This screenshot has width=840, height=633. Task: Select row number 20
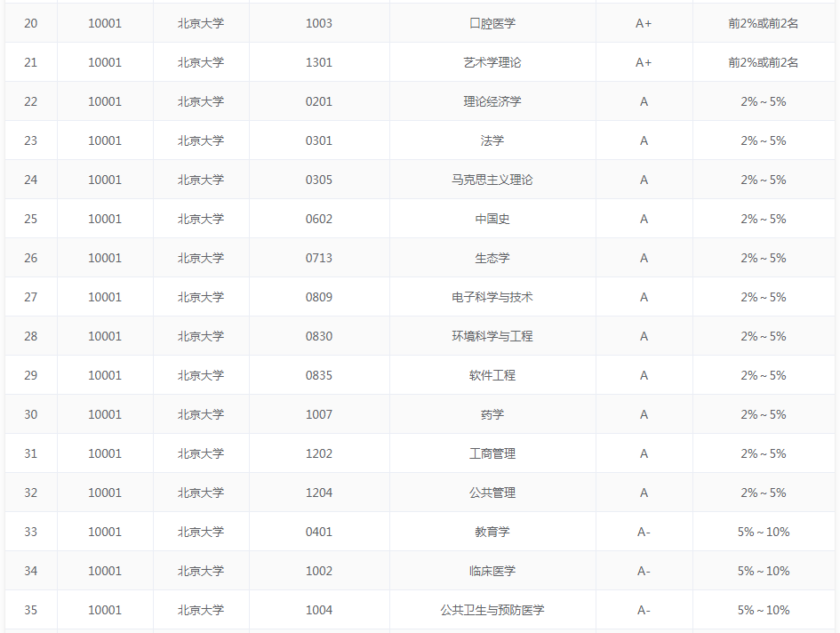pyautogui.click(x=30, y=24)
